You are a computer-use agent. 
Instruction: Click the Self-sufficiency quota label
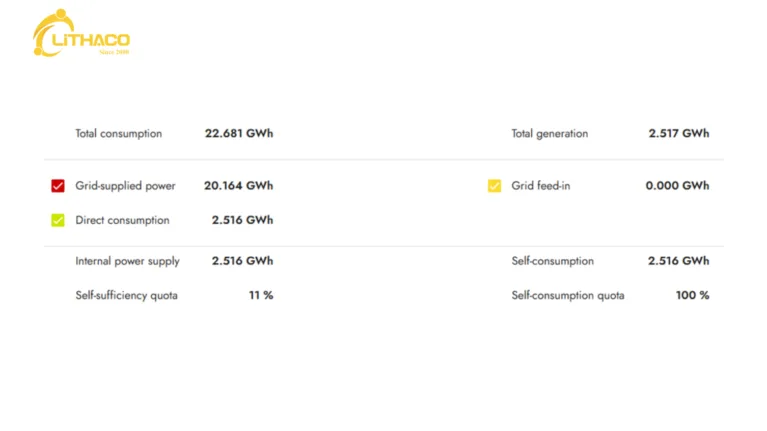click(126, 295)
